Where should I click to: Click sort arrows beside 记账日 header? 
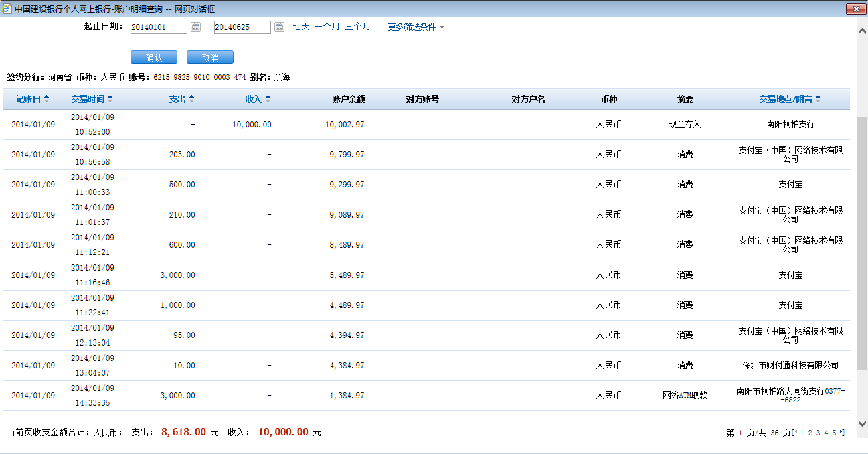[46, 99]
